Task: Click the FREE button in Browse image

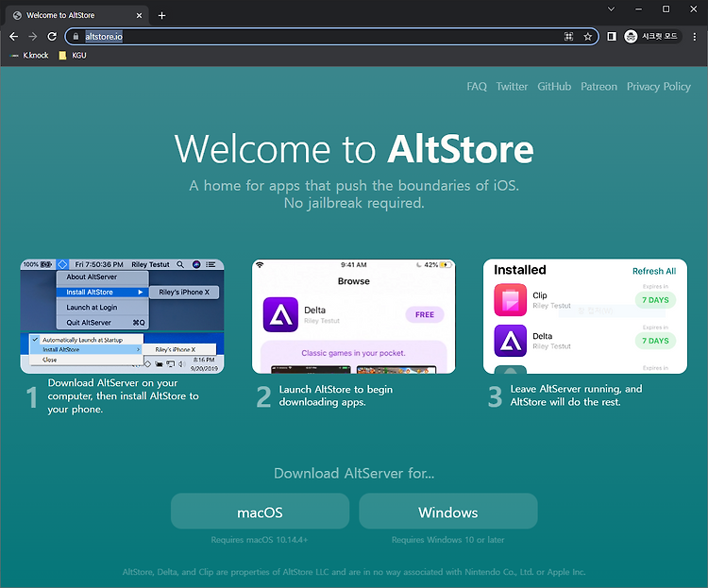Action: tap(425, 314)
